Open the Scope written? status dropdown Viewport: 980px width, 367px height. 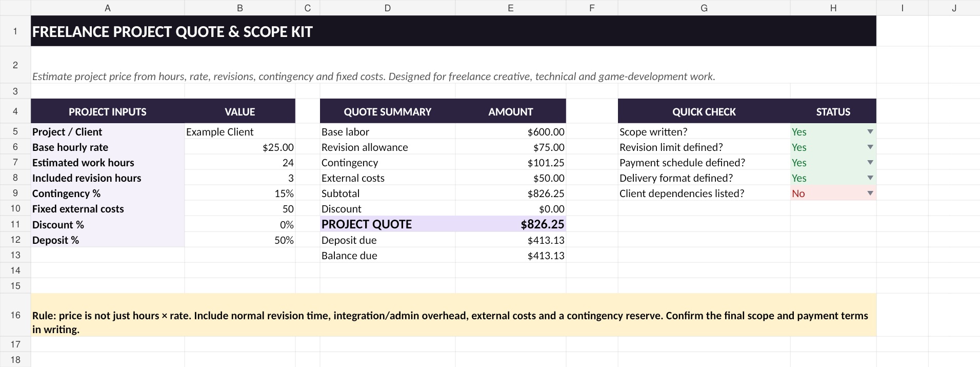click(870, 132)
